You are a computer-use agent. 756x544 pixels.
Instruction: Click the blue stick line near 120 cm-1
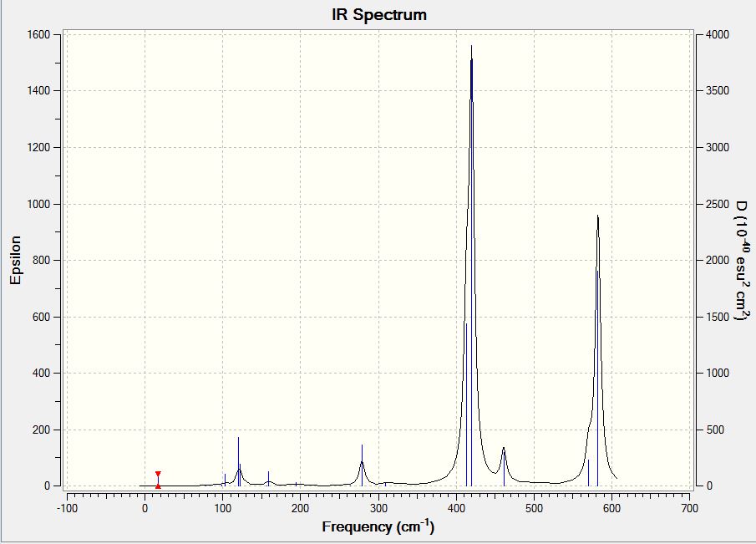238,461
